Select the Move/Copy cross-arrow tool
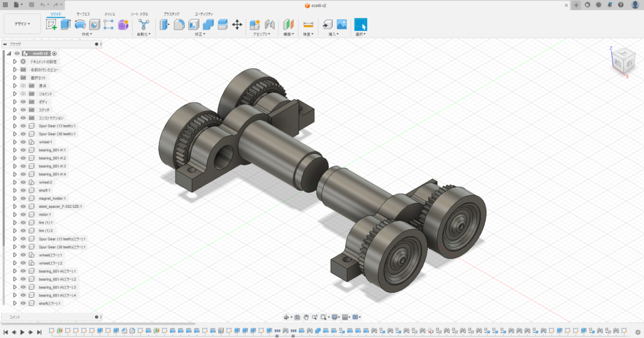This screenshot has width=644, height=338. pos(237,25)
